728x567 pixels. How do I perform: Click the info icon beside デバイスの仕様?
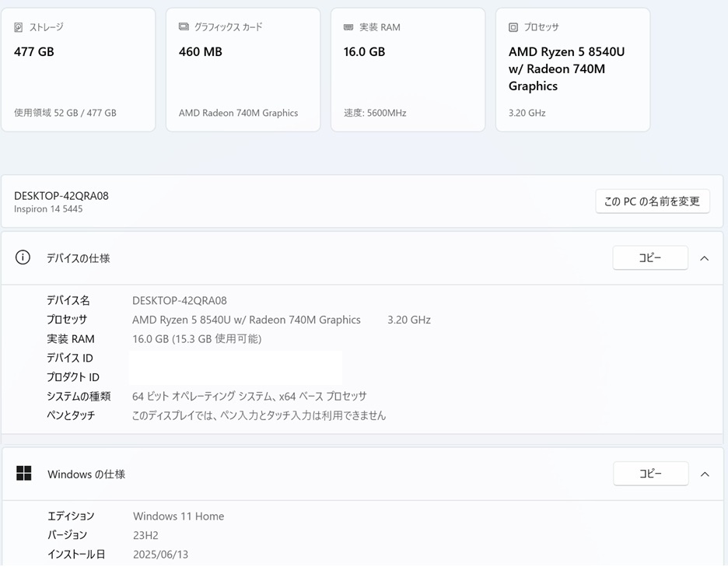pos(23,257)
